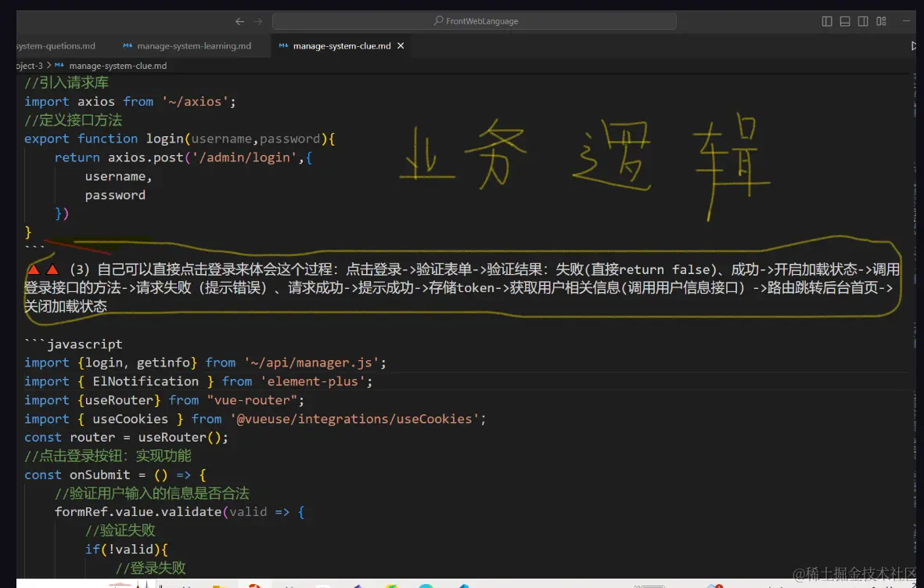924x588 pixels.
Task: Click the const onSubmit = () => { line
Action: 115,474
